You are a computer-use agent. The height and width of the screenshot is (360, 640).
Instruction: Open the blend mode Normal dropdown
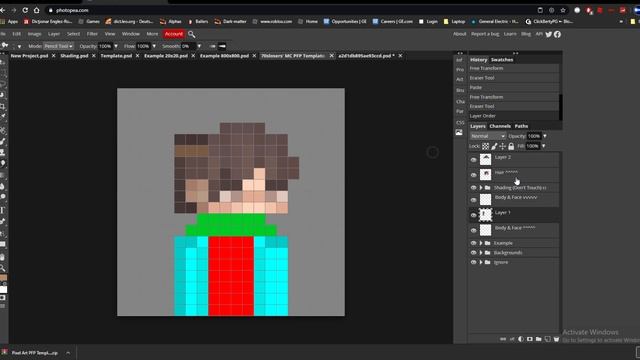click(488, 136)
